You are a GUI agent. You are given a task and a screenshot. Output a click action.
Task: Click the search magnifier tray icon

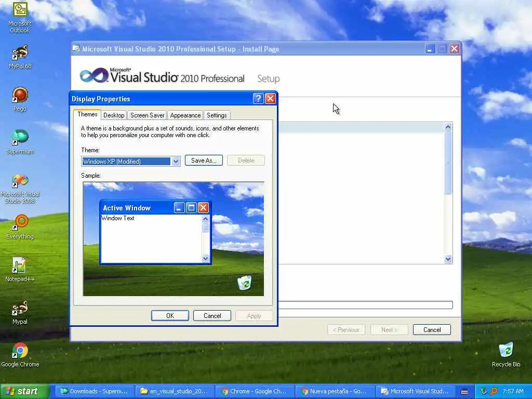pos(494,391)
